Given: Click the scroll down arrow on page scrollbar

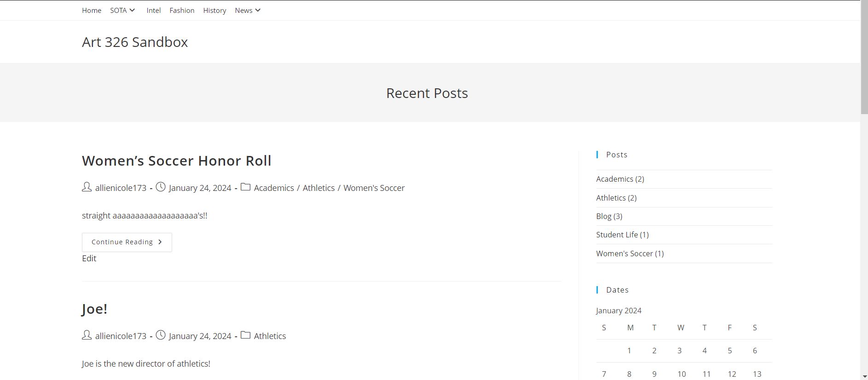Looking at the screenshot, I should click(864, 376).
